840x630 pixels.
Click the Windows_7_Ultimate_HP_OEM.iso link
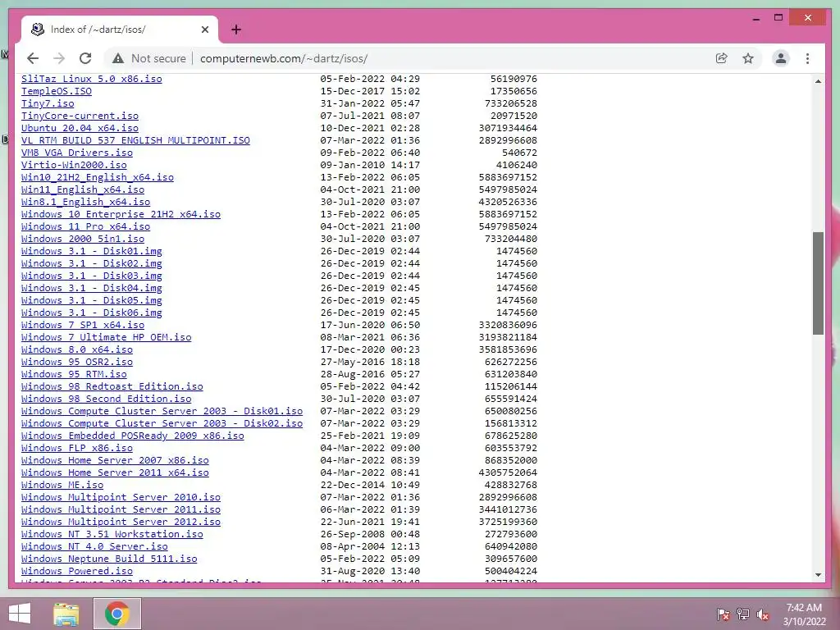[106, 337]
